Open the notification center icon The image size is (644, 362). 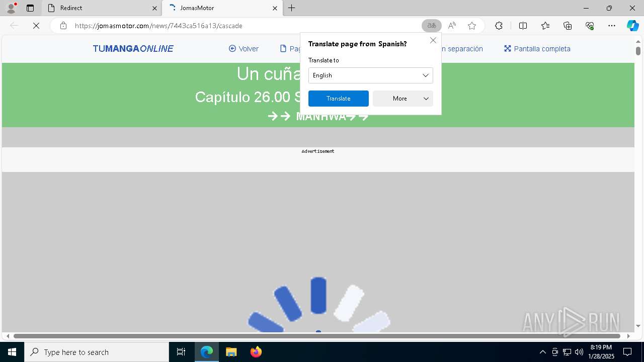[x=627, y=352]
